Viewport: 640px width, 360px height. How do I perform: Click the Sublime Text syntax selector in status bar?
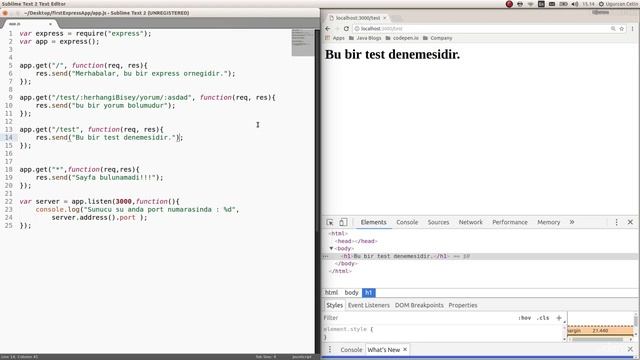(301, 357)
